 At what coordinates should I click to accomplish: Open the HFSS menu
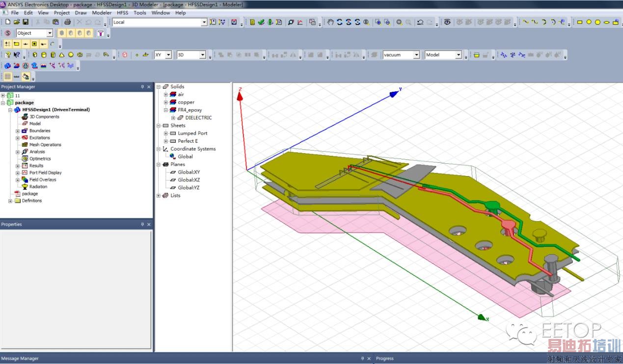(122, 13)
